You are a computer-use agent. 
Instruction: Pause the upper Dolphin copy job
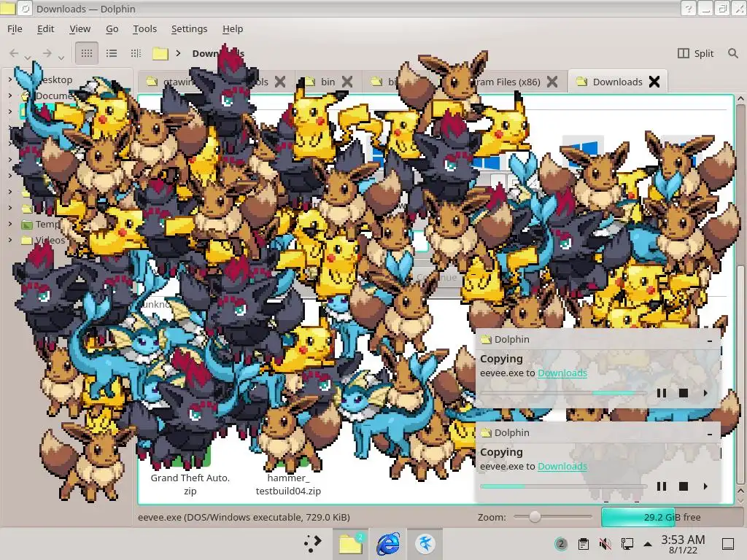click(661, 393)
